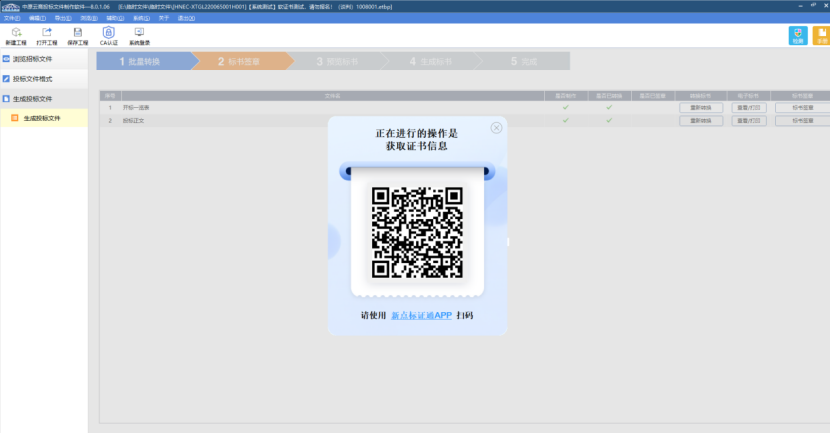Click the 系统登录 (System Login) icon
831x434 pixels.
139,37
